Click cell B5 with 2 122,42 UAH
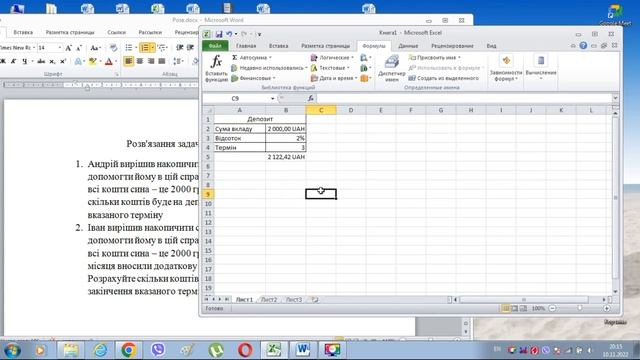Image resolution: width=640 pixels, height=360 pixels. coord(286,157)
